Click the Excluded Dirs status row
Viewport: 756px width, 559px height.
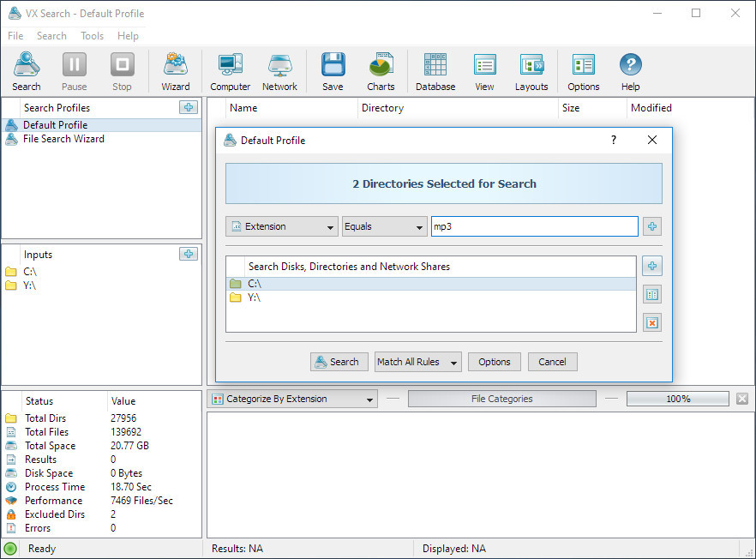click(101, 514)
